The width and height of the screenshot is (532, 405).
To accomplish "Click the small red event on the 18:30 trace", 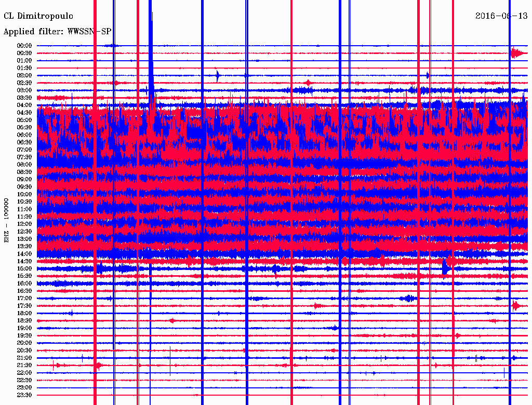I will tap(172, 321).
